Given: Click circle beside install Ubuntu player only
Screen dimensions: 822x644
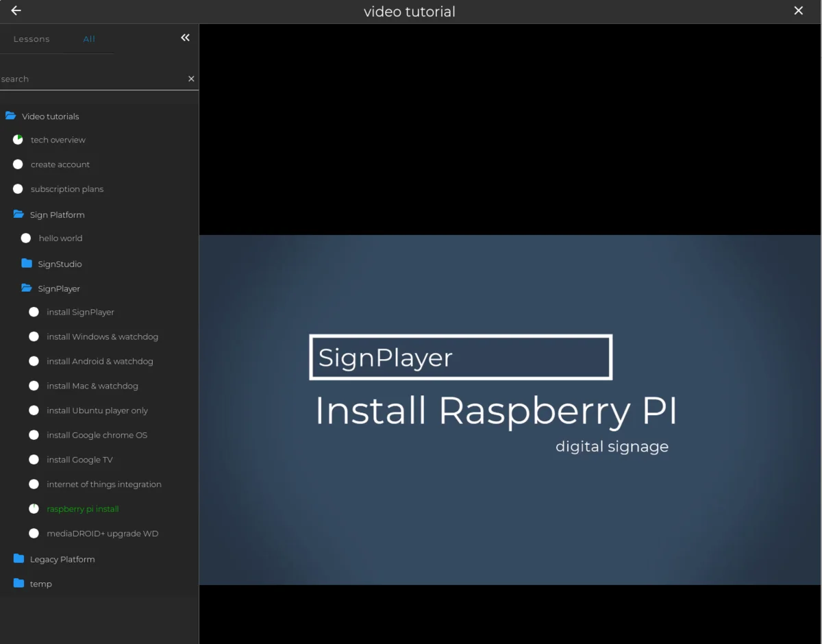Looking at the screenshot, I should 34,410.
